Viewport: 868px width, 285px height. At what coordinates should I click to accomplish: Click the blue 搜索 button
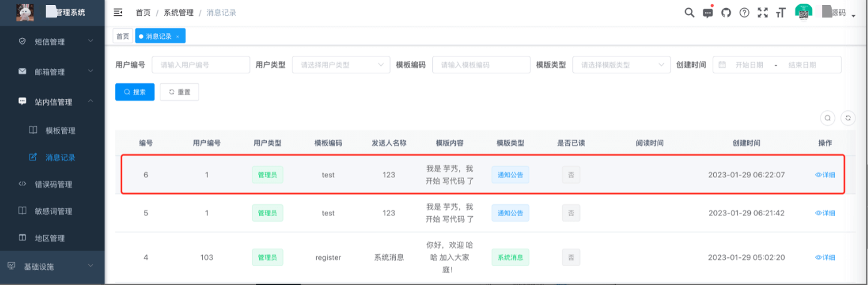pos(135,91)
